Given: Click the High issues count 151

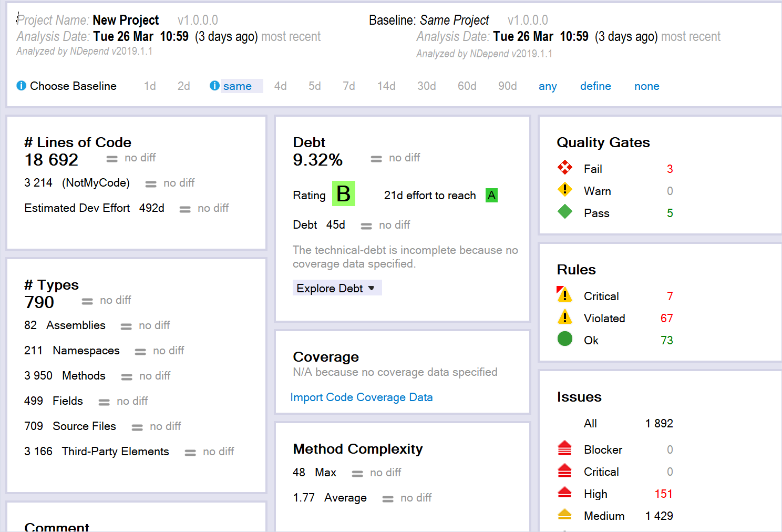Looking at the screenshot, I should tap(663, 494).
